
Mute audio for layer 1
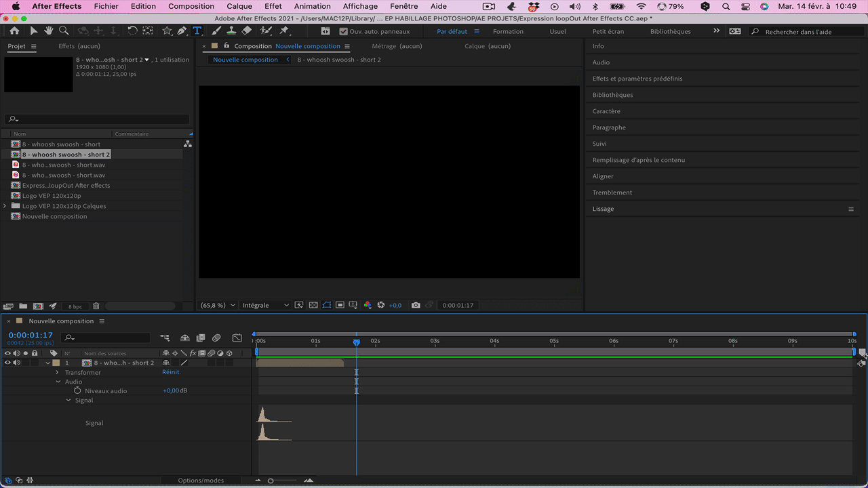click(16, 363)
